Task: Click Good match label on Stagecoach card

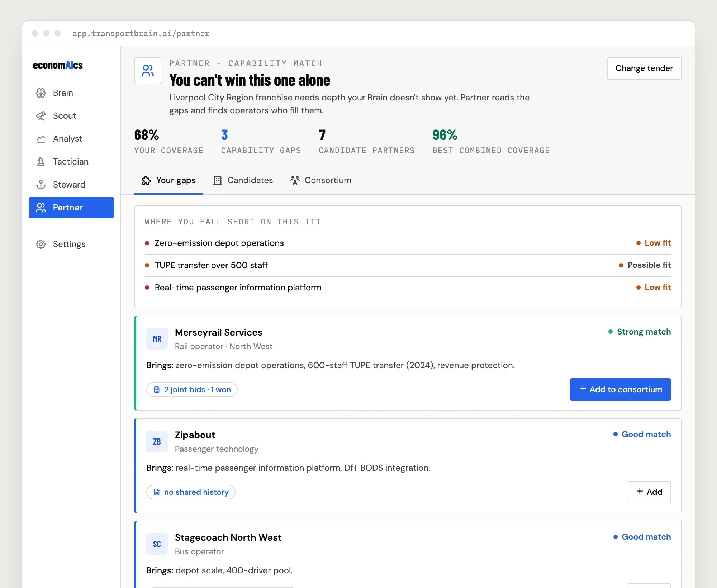Action: 642,537
